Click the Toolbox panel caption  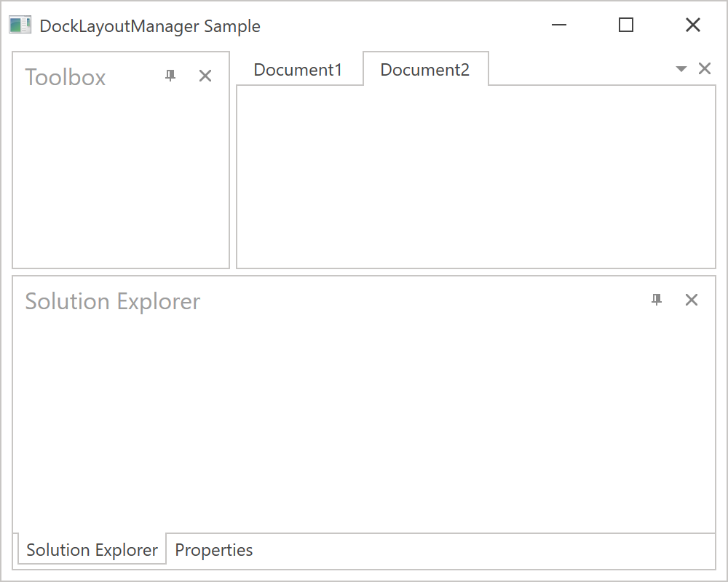66,77
